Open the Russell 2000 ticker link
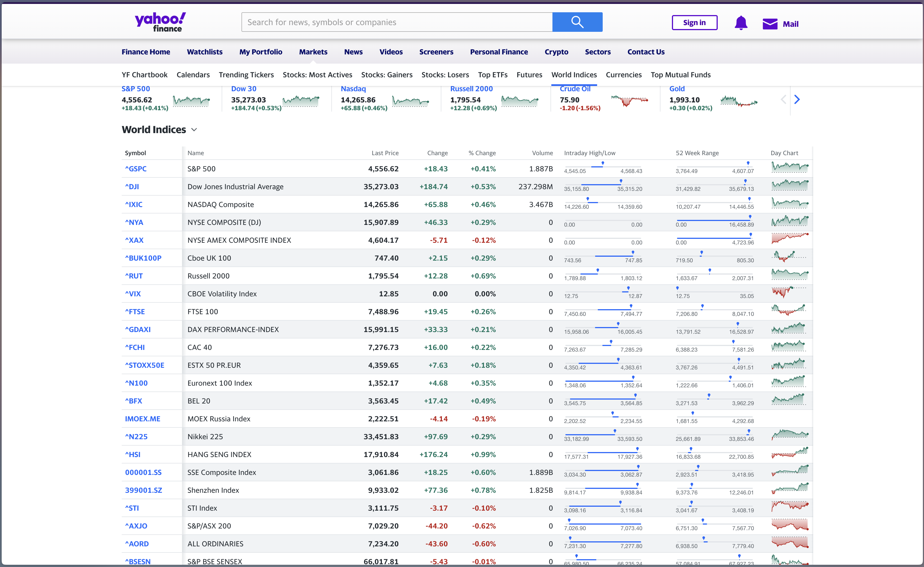This screenshot has height=567, width=924. [x=471, y=89]
